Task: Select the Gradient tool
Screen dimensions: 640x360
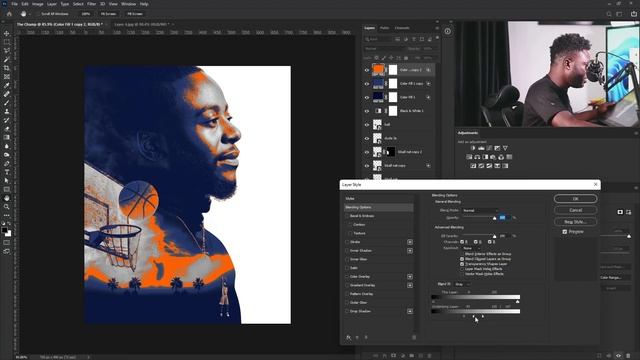Action: pos(7,137)
